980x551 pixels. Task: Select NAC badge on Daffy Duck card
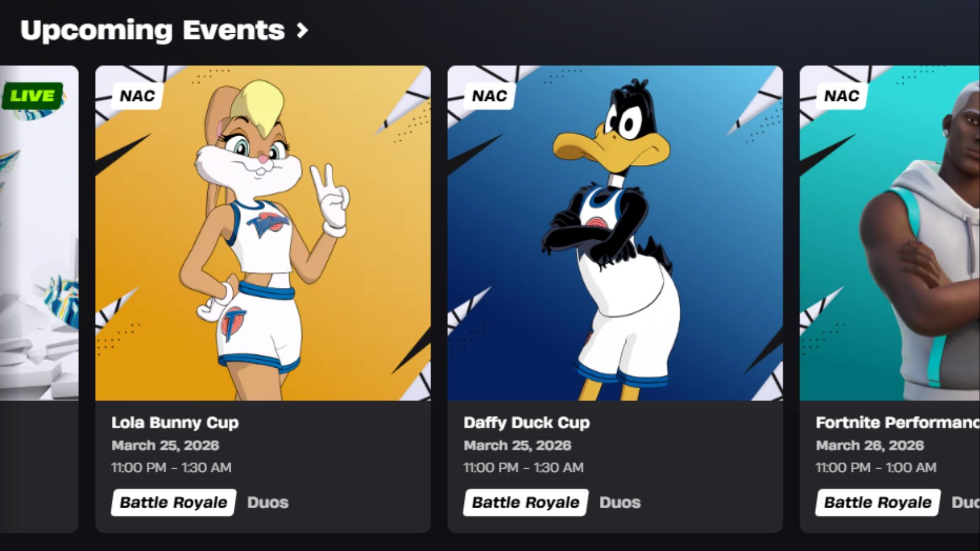tap(489, 96)
